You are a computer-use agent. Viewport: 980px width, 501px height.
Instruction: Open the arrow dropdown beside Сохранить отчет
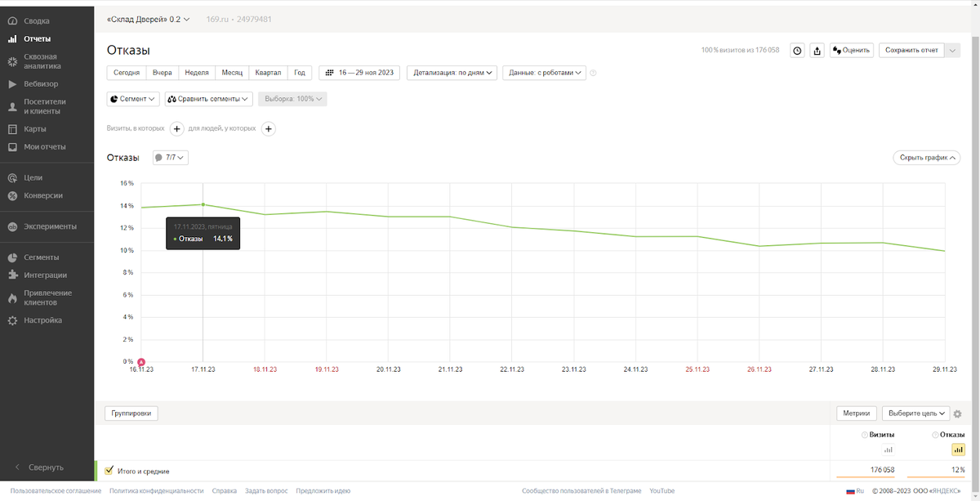tap(952, 51)
